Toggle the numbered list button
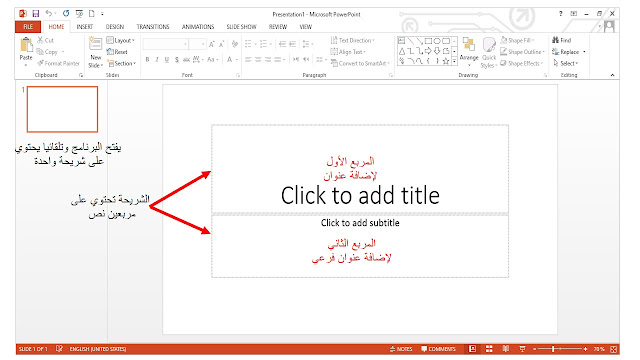Screen dimensions: 640x360 pyautogui.click(x=264, y=44)
